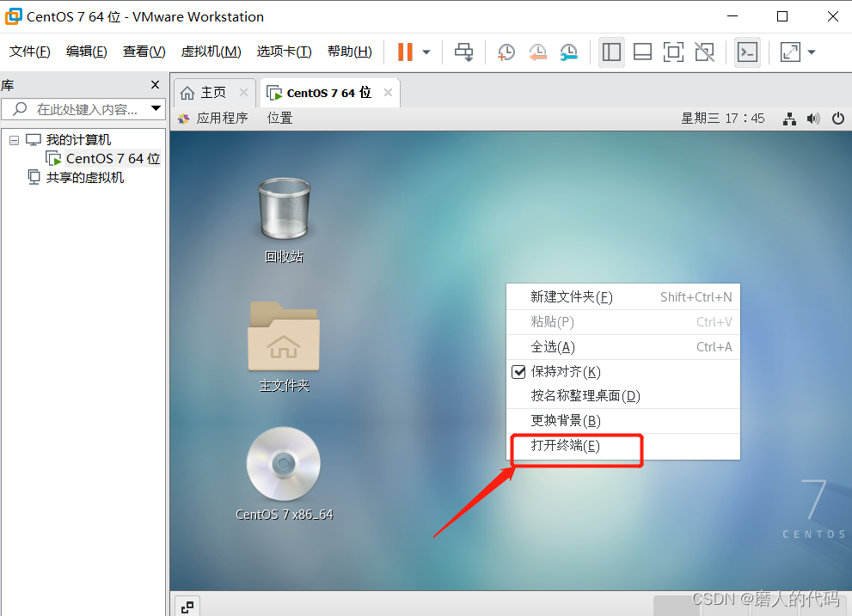This screenshot has width=852, height=616.
Task: Enter full screen mode
Action: (673, 52)
